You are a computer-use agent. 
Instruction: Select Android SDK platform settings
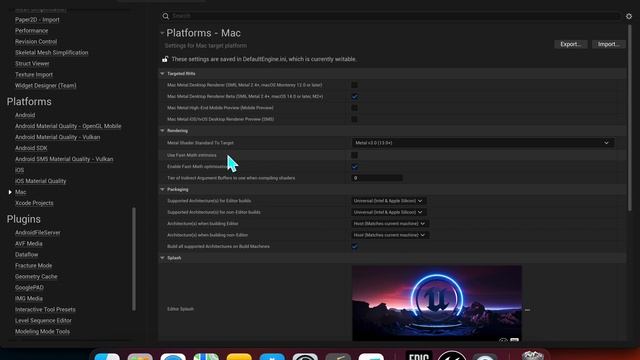(31, 148)
